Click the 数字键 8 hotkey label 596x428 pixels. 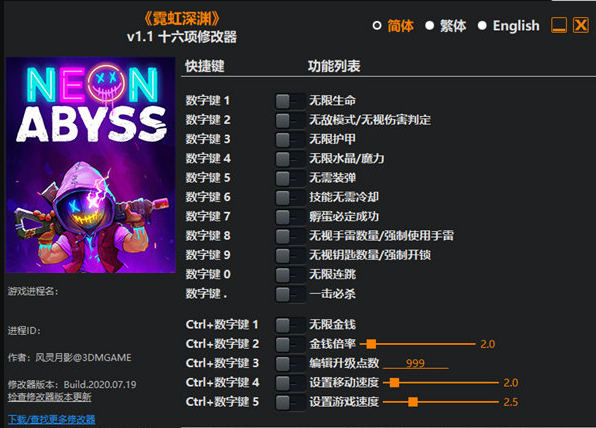coord(208,236)
